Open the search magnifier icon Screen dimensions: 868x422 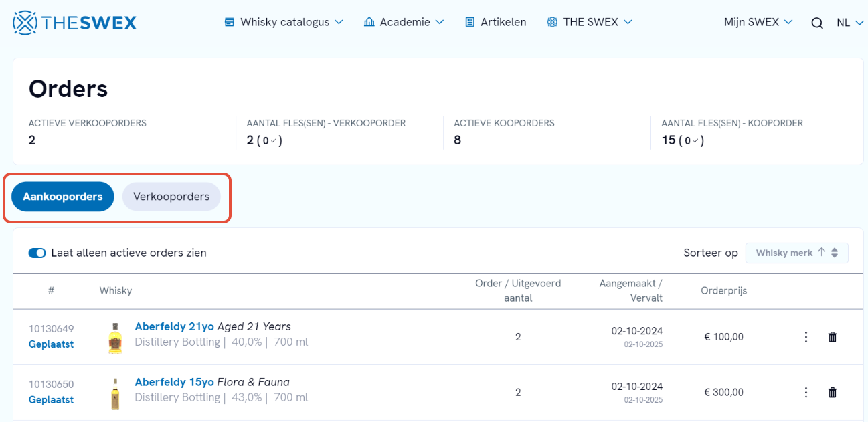click(817, 23)
